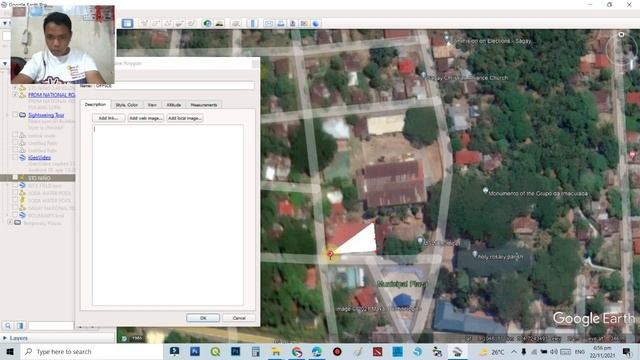Image resolution: width=640 pixels, height=360 pixels.
Task: Click the Add web image... button
Action: tap(146, 118)
